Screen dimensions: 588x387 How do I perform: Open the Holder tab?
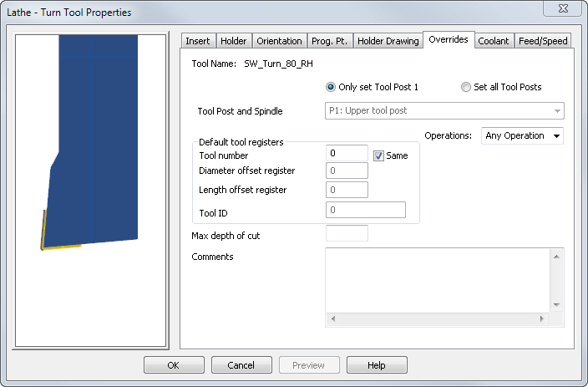pos(233,41)
